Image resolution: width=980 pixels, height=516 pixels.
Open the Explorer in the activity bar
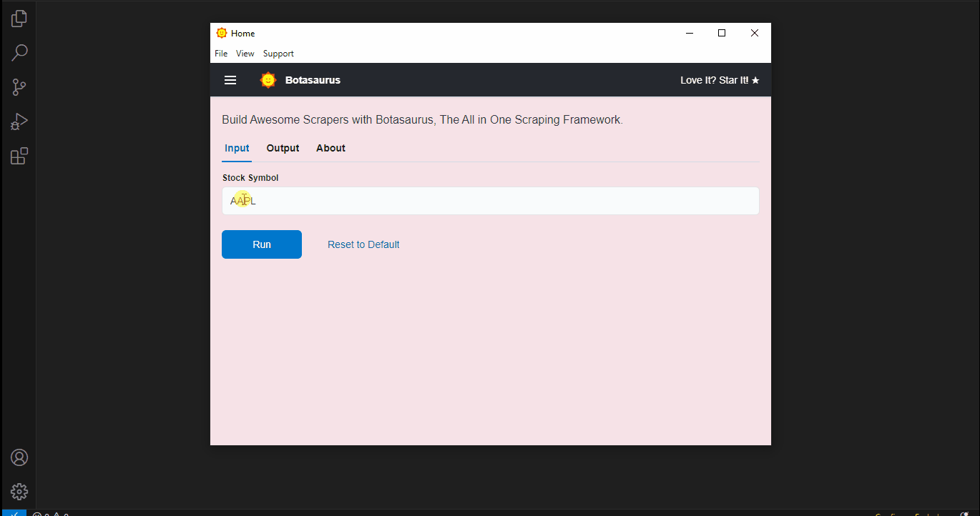18,18
